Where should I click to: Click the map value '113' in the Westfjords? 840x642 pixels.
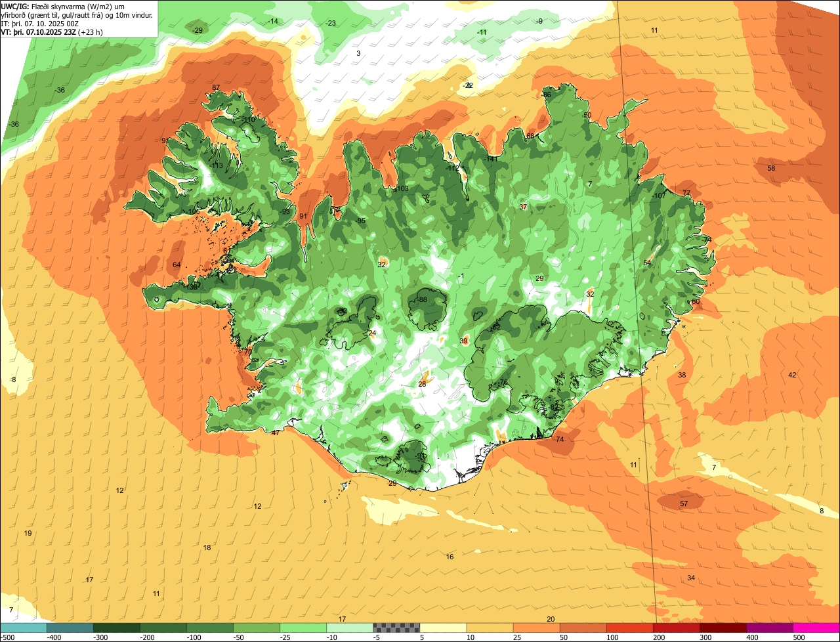(x=217, y=165)
